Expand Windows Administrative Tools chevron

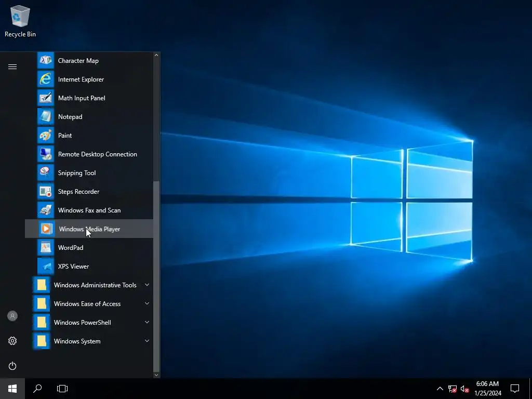point(147,285)
